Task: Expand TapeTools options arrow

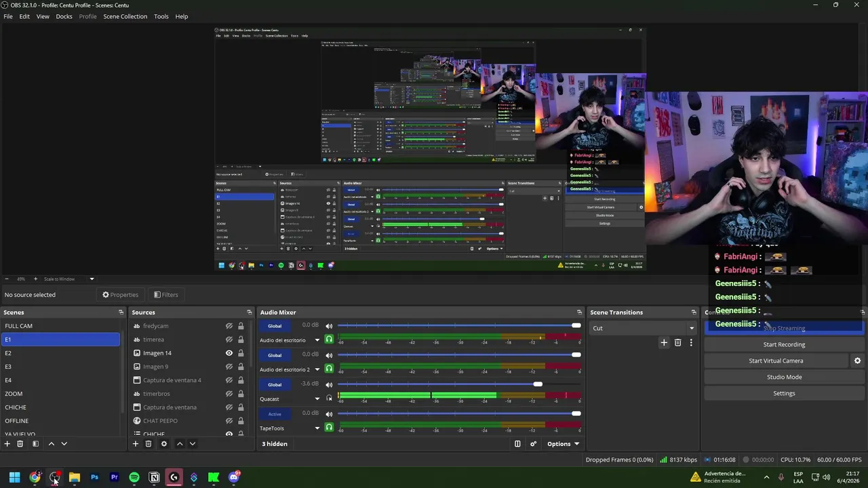Action: [x=317, y=428]
